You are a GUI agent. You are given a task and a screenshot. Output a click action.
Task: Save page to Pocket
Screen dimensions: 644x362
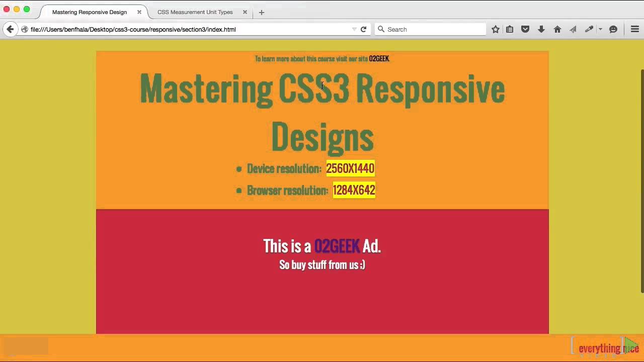[x=525, y=29]
